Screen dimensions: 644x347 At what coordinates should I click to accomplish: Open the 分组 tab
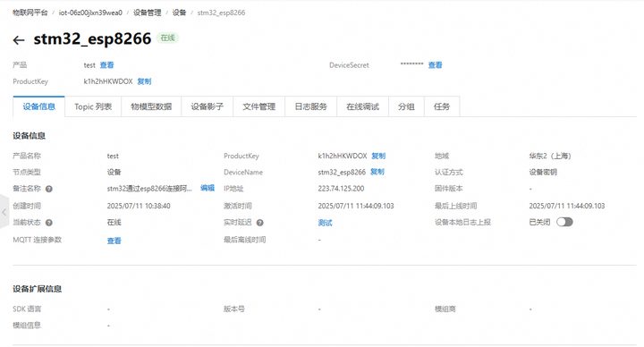tap(406, 106)
